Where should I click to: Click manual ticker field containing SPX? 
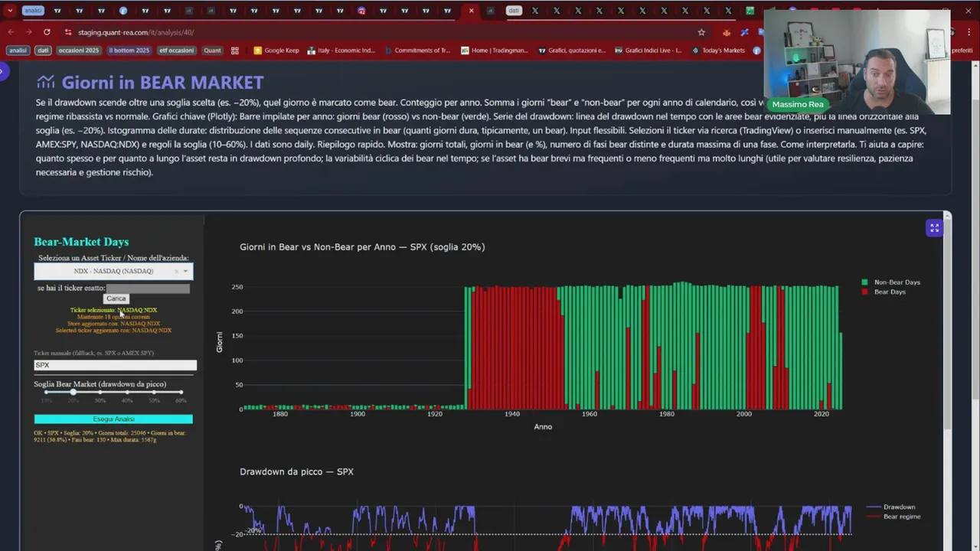115,365
